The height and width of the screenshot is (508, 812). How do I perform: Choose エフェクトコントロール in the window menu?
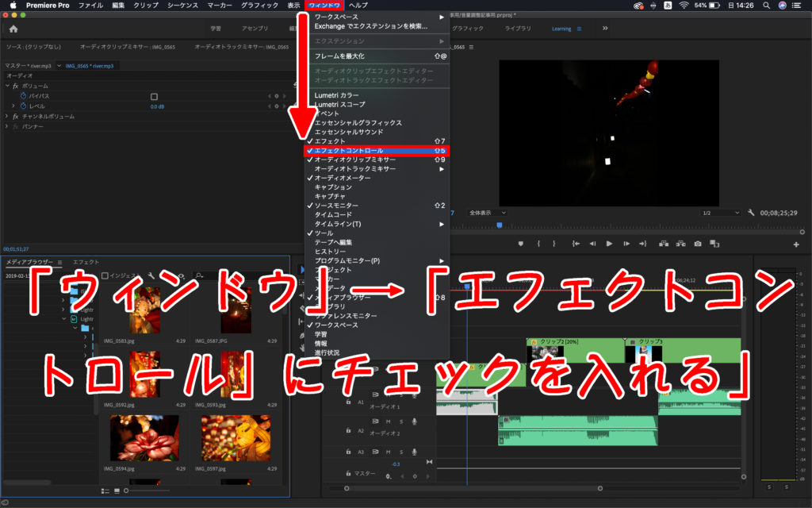click(377, 151)
